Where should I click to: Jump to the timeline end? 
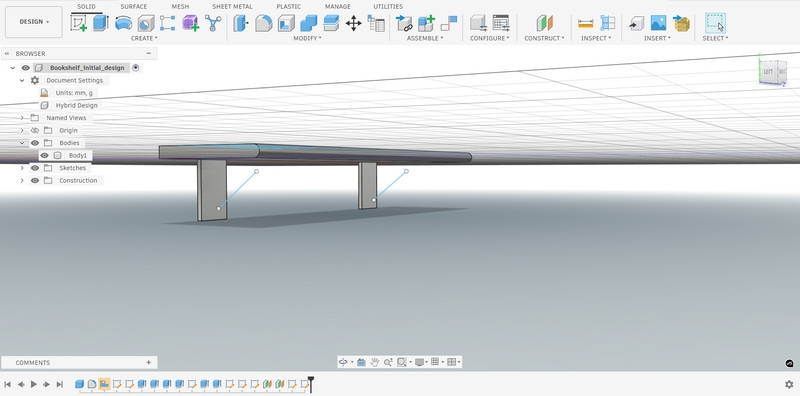pyautogui.click(x=60, y=384)
